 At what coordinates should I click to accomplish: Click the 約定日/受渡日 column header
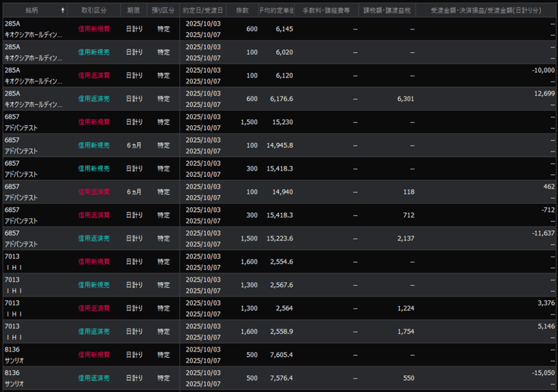click(203, 10)
